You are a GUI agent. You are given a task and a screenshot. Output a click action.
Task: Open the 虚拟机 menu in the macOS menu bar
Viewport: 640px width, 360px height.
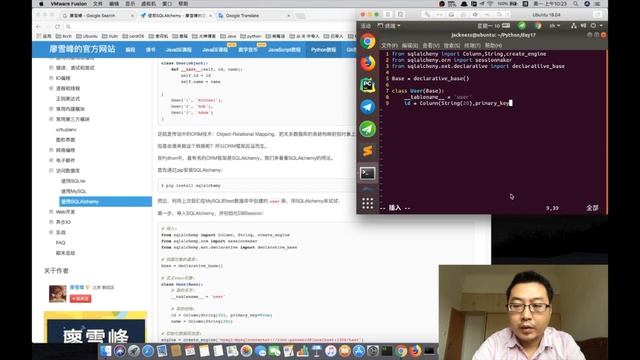(148, 4)
